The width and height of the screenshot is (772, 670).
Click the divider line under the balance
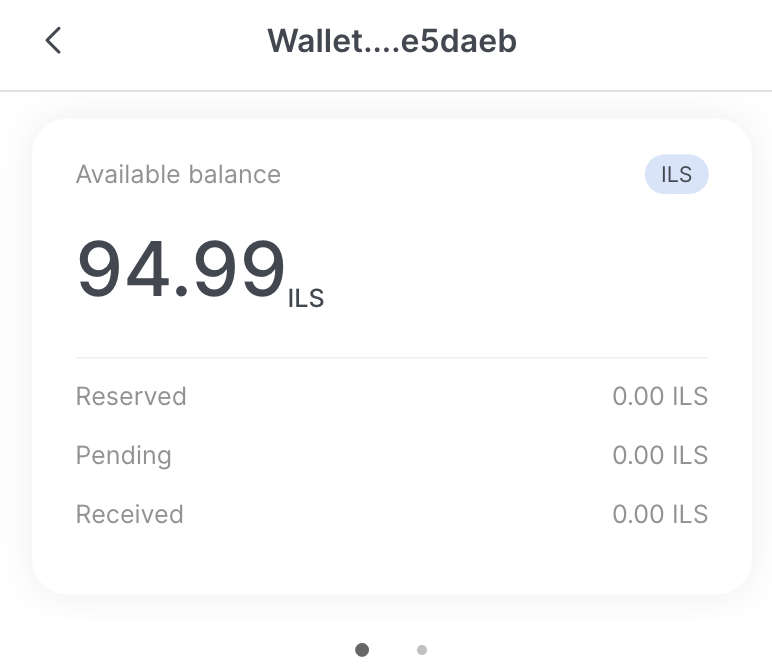[x=392, y=357]
